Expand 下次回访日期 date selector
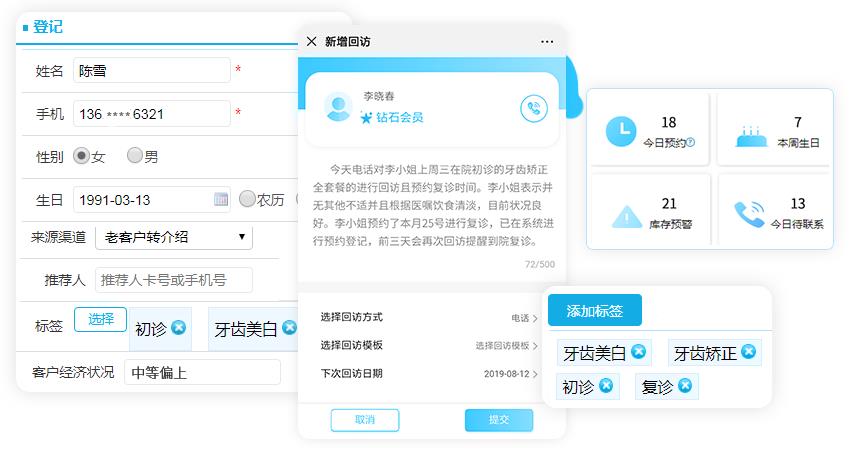 pos(428,374)
